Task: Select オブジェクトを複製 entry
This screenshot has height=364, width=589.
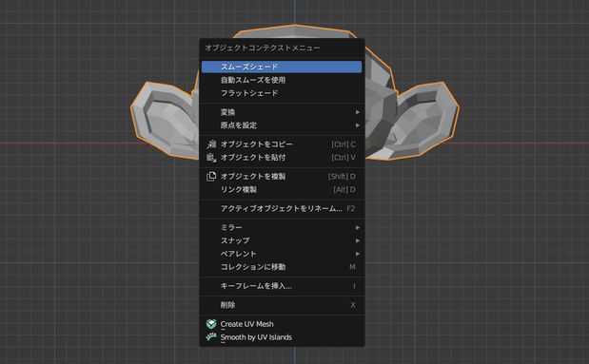Action: [282, 177]
